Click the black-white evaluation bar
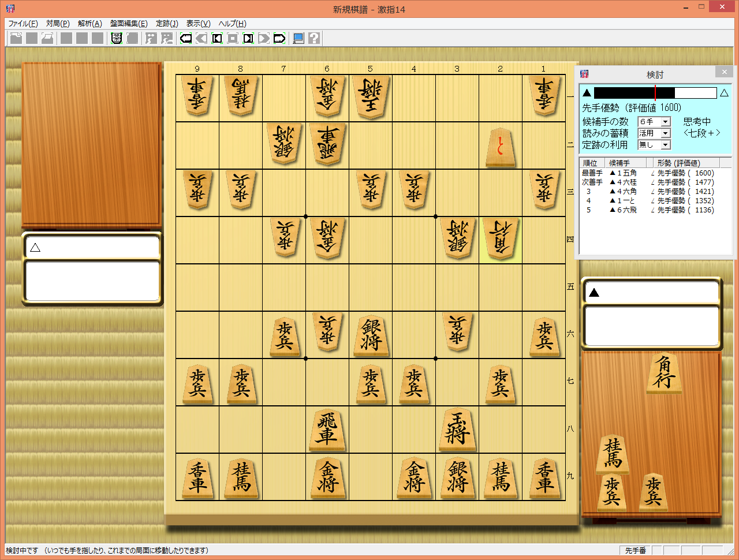The height and width of the screenshot is (560, 739). click(x=655, y=93)
